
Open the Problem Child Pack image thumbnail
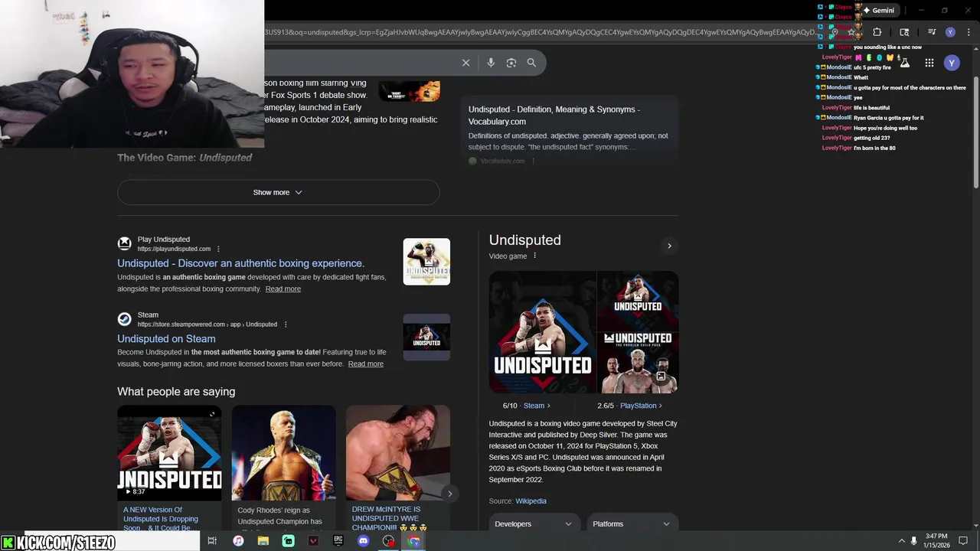(638, 363)
